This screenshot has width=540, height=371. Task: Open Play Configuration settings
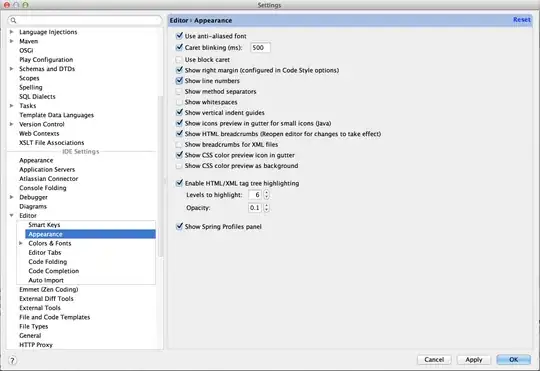[46, 60]
